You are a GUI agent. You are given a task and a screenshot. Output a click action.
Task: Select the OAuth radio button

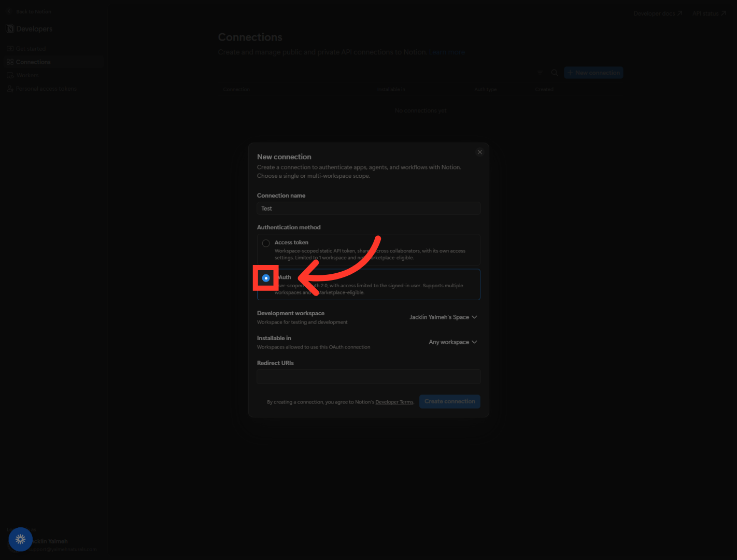tap(266, 278)
